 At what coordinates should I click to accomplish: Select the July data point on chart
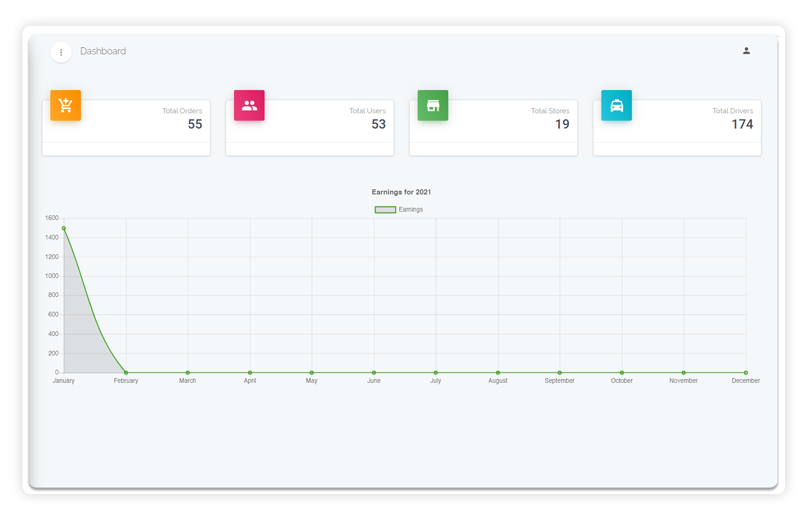click(436, 373)
